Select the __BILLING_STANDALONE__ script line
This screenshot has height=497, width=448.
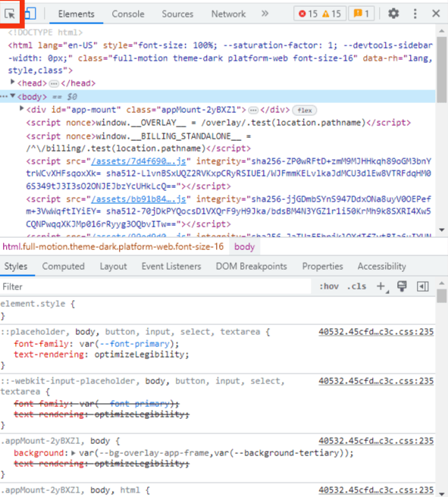point(139,142)
